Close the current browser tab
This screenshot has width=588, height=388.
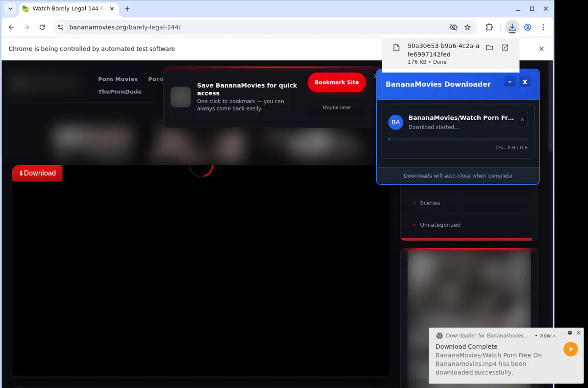(112, 9)
